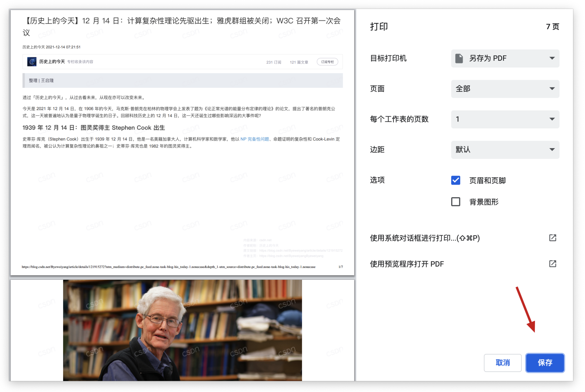Click the Save (保存) button

click(545, 362)
